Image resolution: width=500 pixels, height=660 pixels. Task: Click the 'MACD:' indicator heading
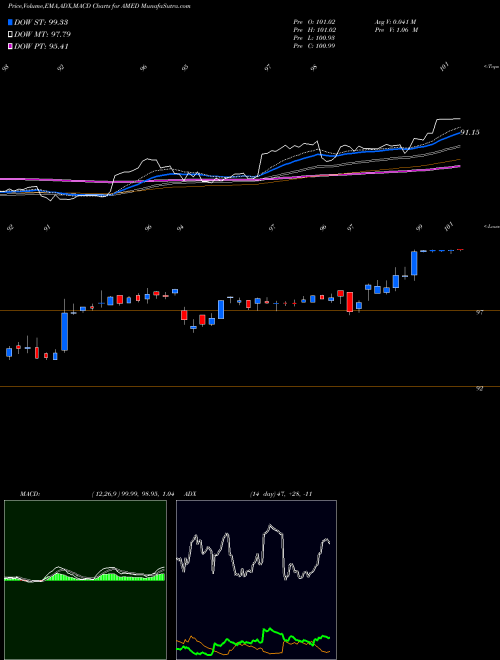point(30,494)
